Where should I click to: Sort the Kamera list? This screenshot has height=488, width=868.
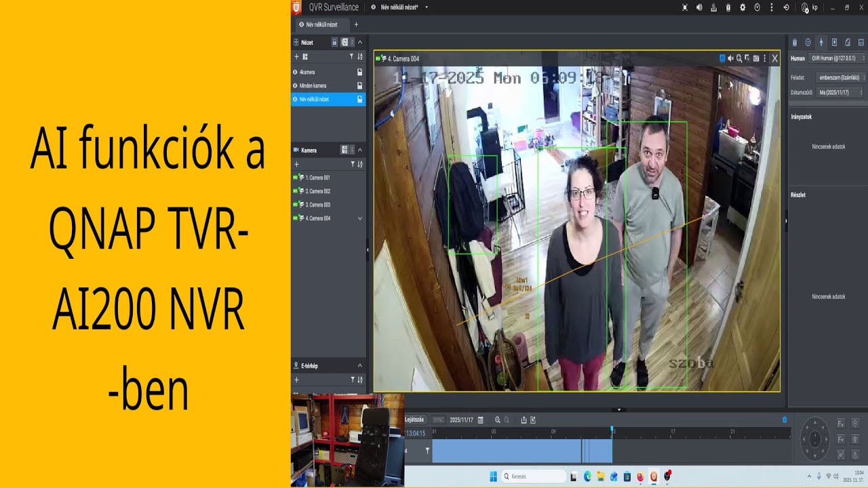click(x=360, y=165)
